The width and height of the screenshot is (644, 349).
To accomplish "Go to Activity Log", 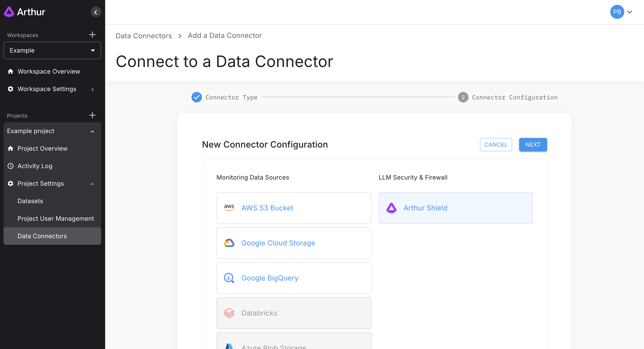I will (x=35, y=166).
